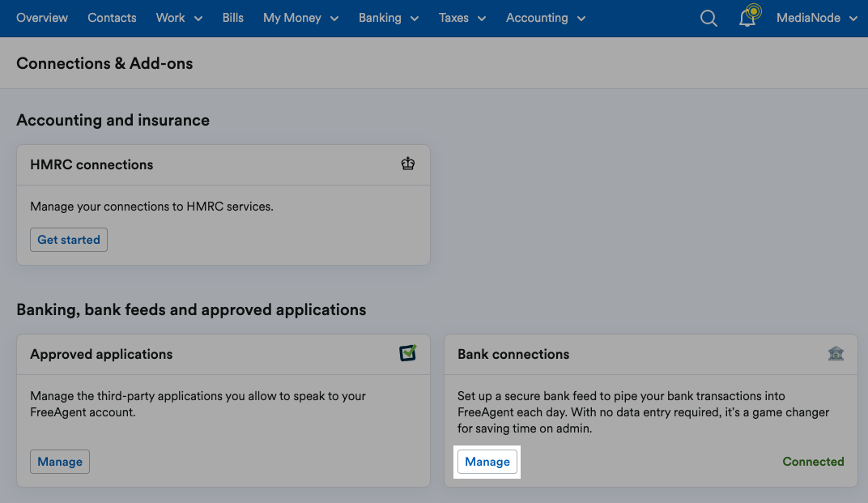
Task: Expand the Accounting dropdown menu
Action: (x=546, y=18)
